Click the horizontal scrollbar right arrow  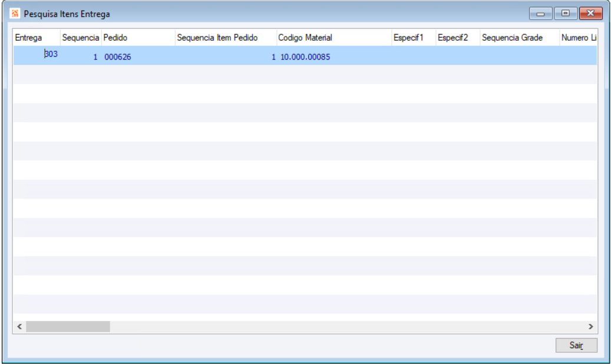point(591,326)
